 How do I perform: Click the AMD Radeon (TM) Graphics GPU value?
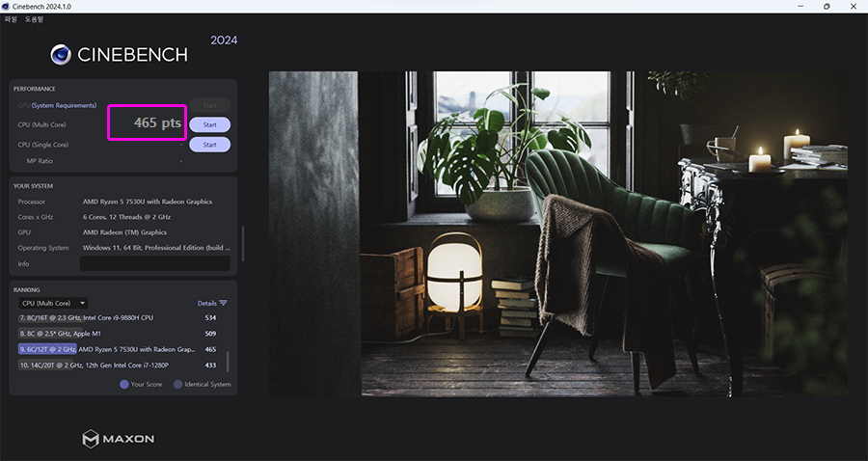coord(124,232)
